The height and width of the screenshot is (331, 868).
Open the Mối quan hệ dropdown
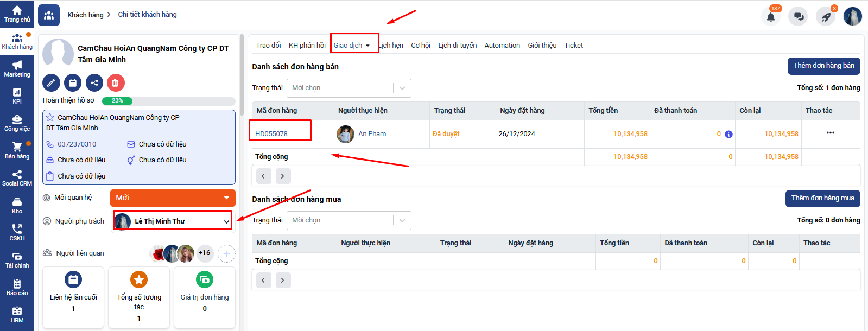(x=226, y=198)
